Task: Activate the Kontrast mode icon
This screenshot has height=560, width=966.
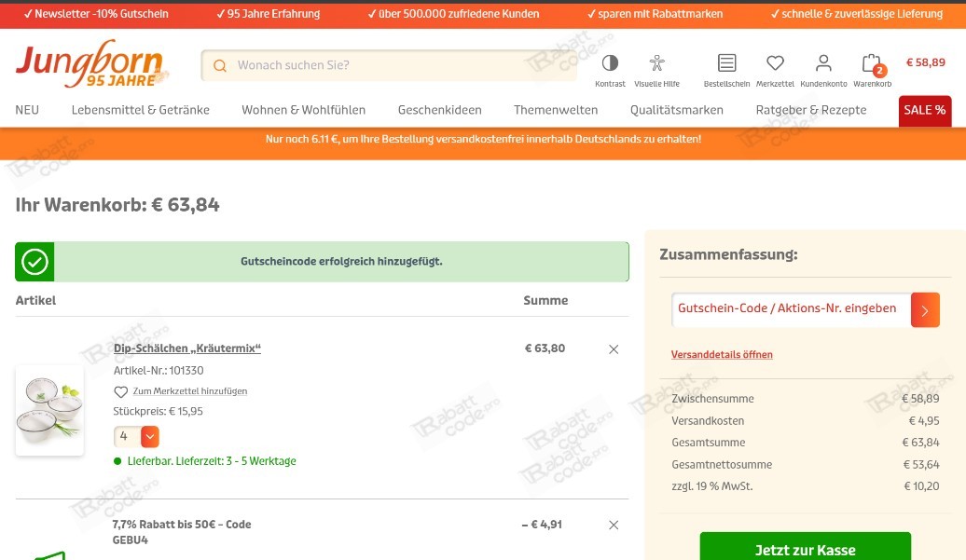Action: (x=610, y=61)
